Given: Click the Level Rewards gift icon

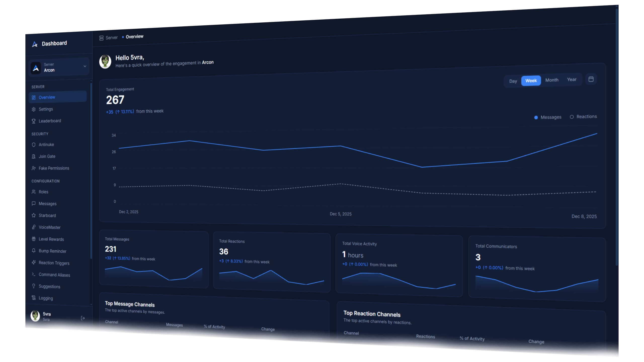Looking at the screenshot, I should (34, 239).
